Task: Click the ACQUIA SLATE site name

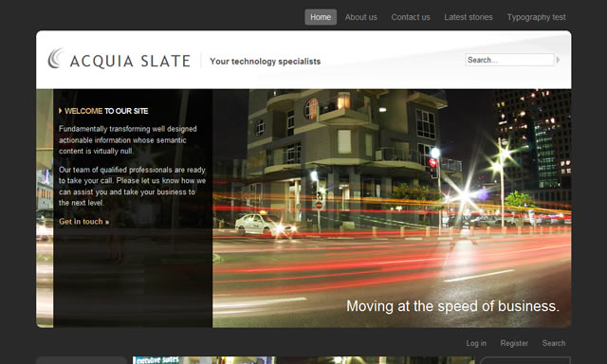Action: click(x=130, y=61)
